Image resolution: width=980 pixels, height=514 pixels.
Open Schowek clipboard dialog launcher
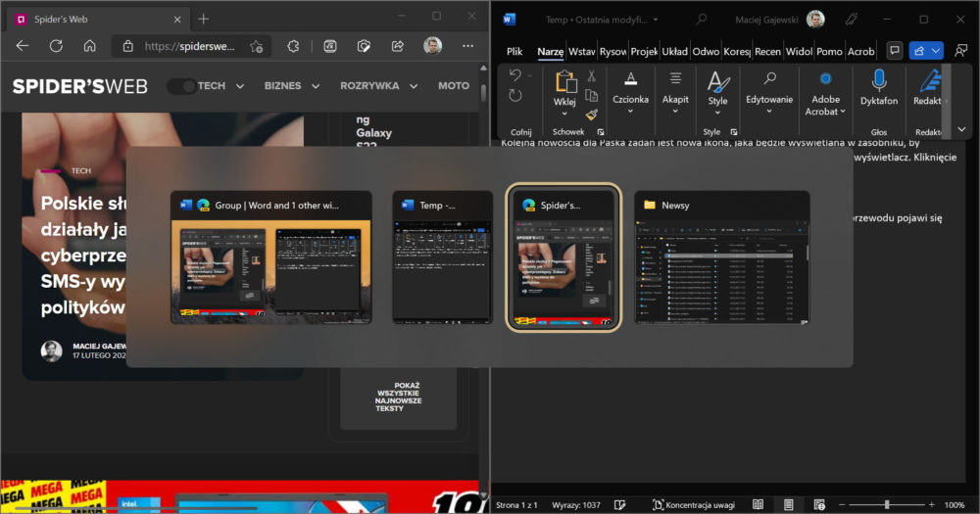(601, 132)
